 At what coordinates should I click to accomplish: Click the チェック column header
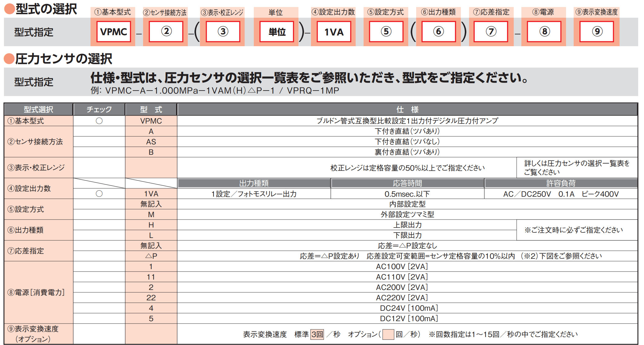click(x=99, y=109)
